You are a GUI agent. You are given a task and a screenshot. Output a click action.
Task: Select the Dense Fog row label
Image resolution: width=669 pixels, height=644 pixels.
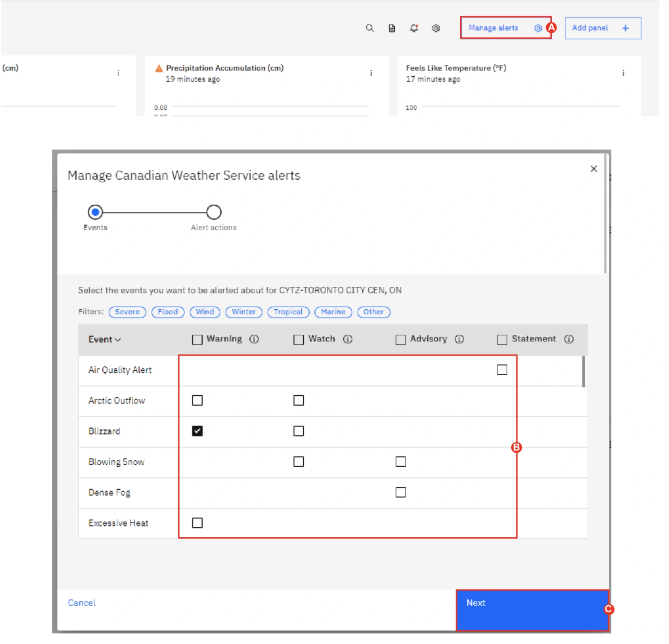(109, 492)
